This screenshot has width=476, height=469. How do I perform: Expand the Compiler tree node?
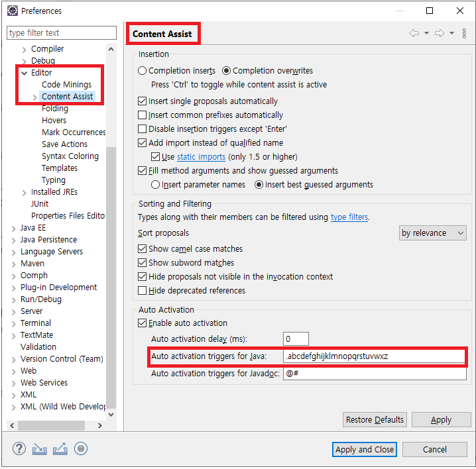25,50
